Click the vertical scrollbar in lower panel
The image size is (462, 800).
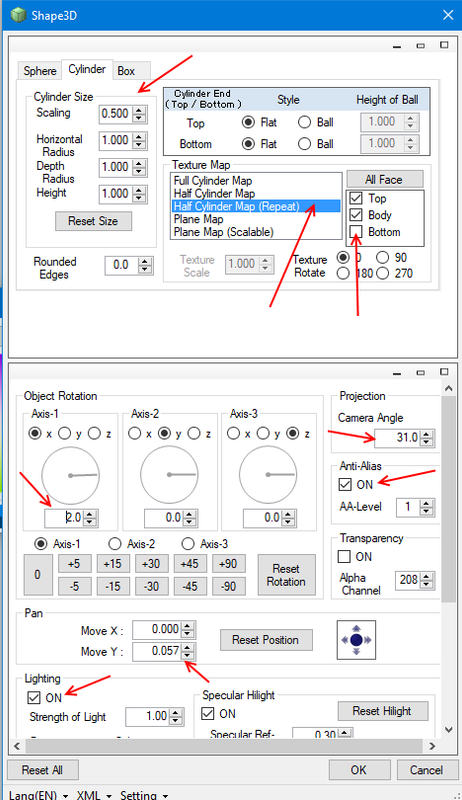[448, 500]
